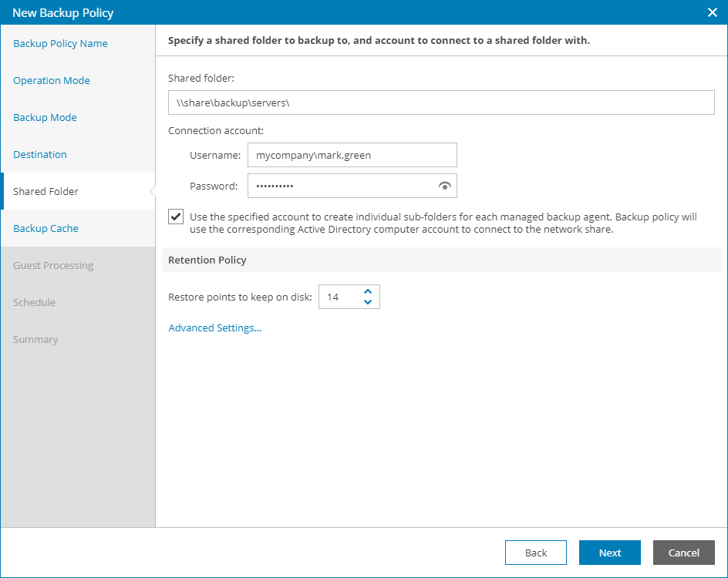Open the Advanced Settings link

215,328
